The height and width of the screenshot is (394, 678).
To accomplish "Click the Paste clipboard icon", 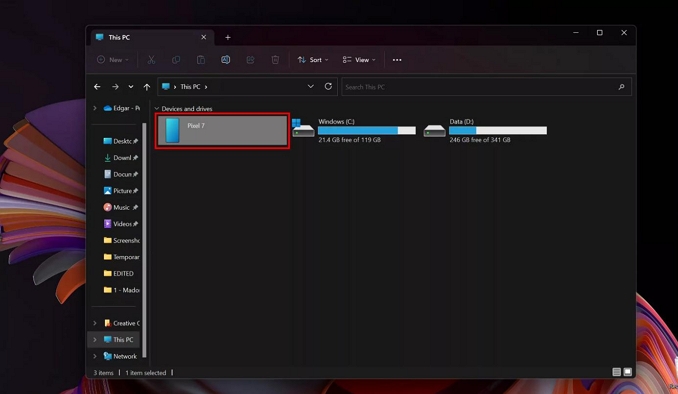I will pyautogui.click(x=201, y=60).
